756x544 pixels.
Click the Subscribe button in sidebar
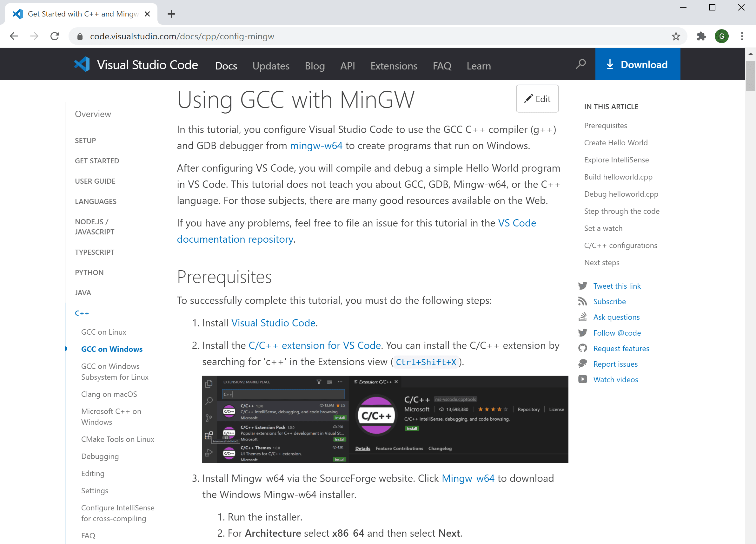[610, 302]
